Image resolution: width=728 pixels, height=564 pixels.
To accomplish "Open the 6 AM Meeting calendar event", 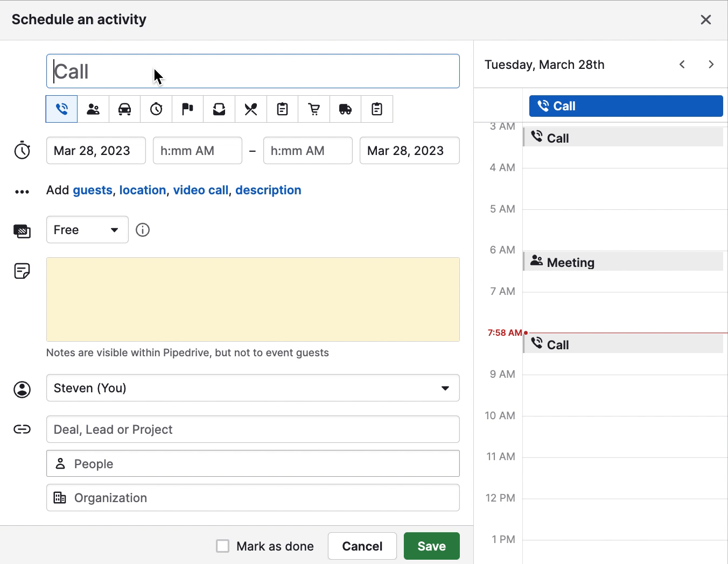I will point(624,262).
